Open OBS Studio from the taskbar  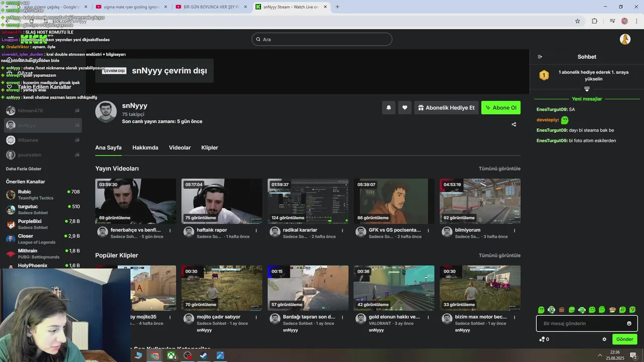coord(188,355)
